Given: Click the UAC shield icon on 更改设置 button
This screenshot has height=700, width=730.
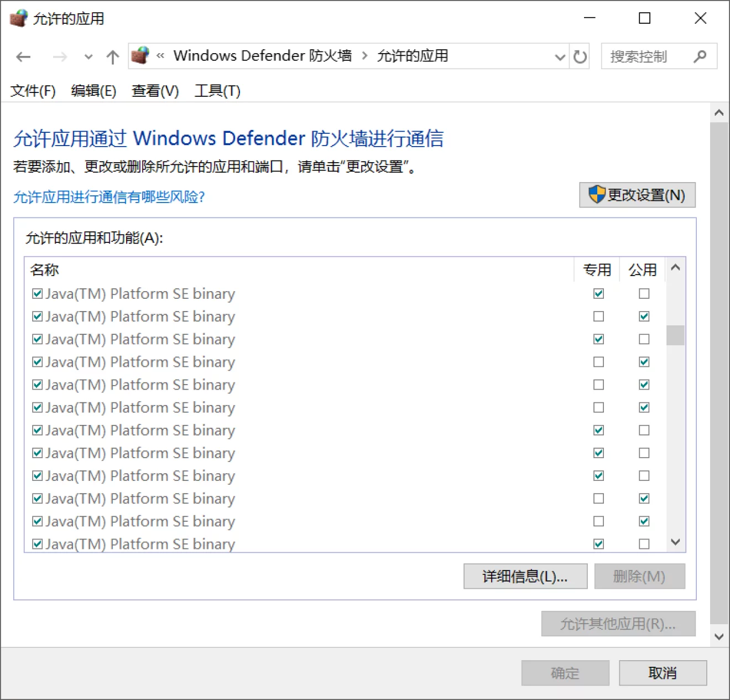Looking at the screenshot, I should 597,195.
